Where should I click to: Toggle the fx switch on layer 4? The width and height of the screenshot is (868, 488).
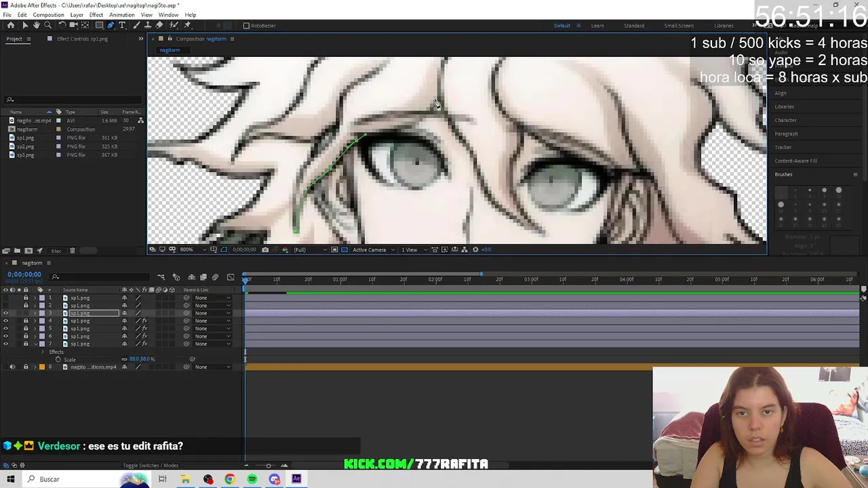(144, 321)
